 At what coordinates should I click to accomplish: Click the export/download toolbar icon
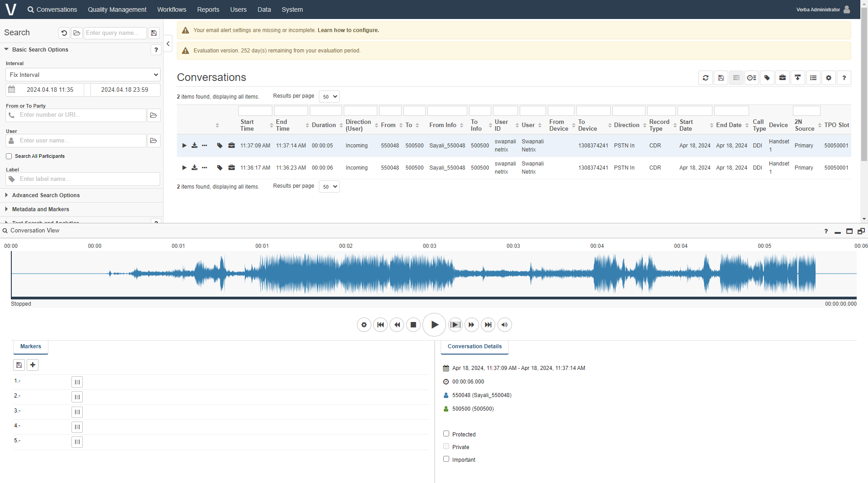click(798, 78)
